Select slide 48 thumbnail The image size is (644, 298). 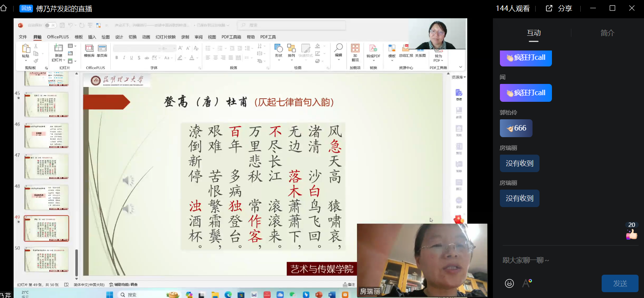coord(46,197)
